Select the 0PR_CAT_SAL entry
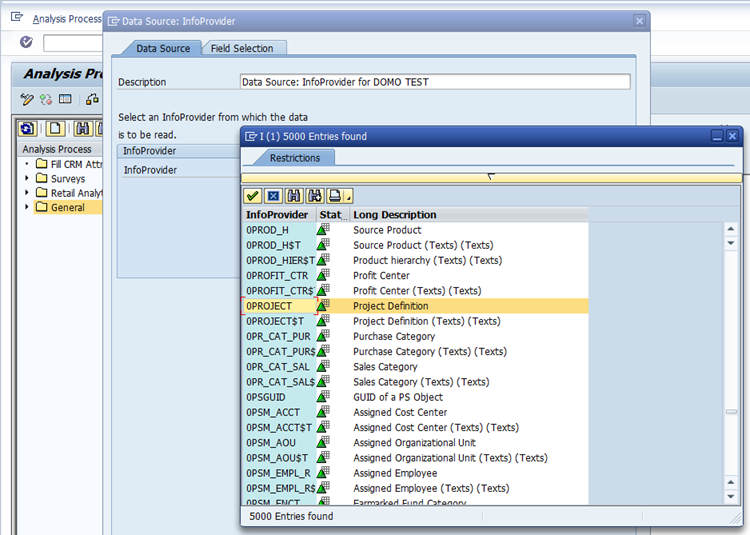750x535 pixels. pos(277,367)
